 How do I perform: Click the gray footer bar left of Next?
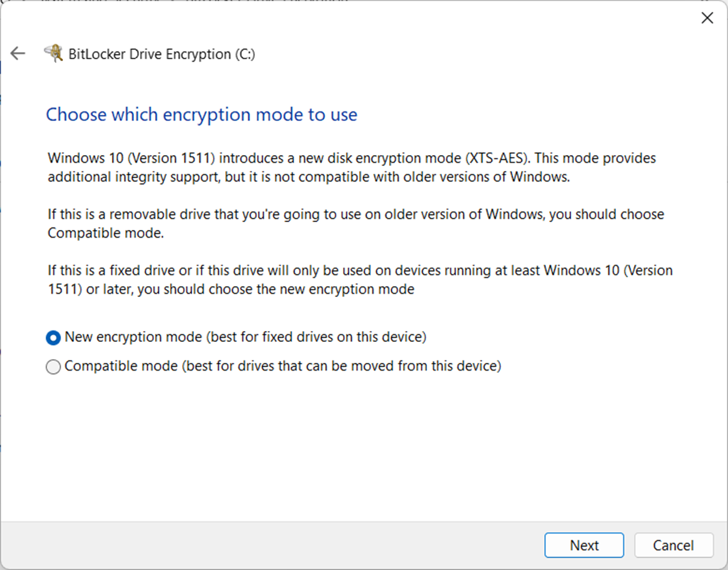269,545
